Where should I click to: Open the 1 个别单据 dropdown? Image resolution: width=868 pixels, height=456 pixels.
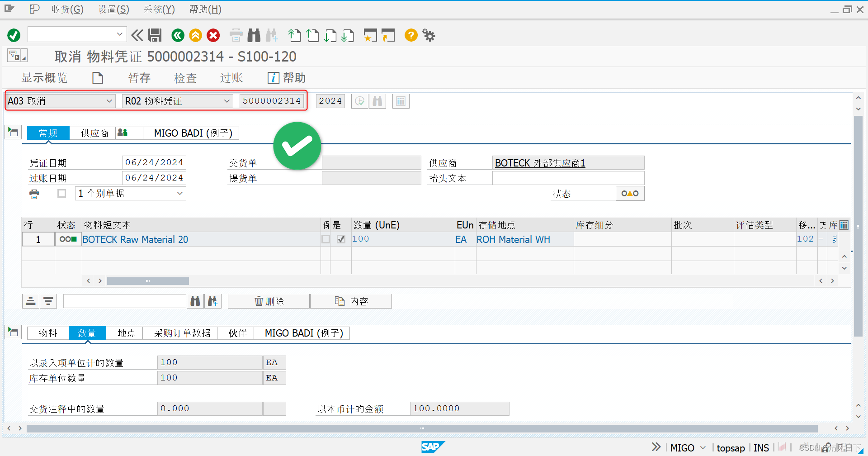(180, 193)
